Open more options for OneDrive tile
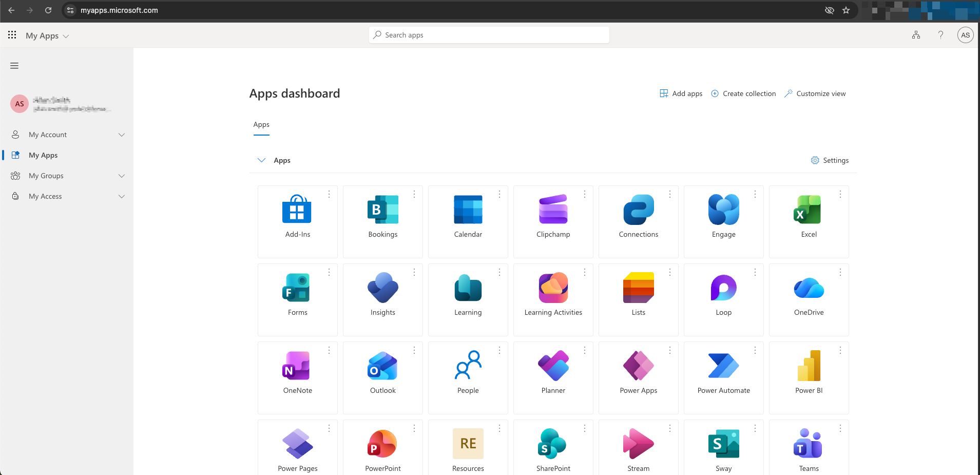This screenshot has height=475, width=980. click(840, 272)
